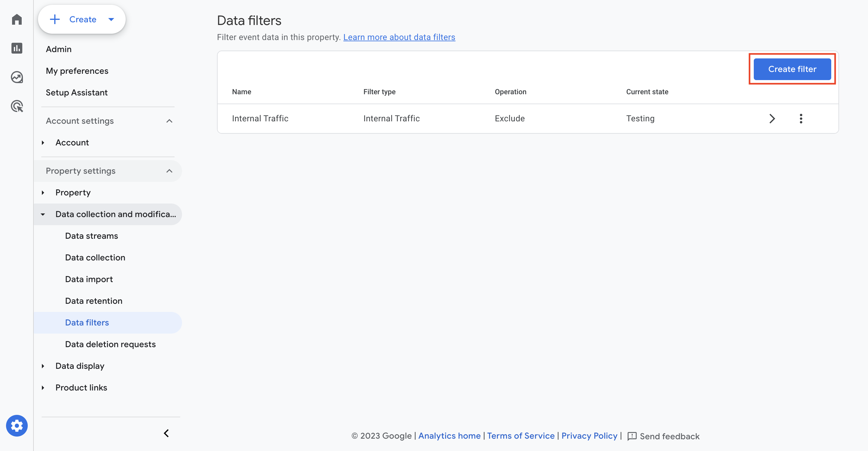Open Internal Traffic filter details chevron
The image size is (868, 451).
(772, 119)
